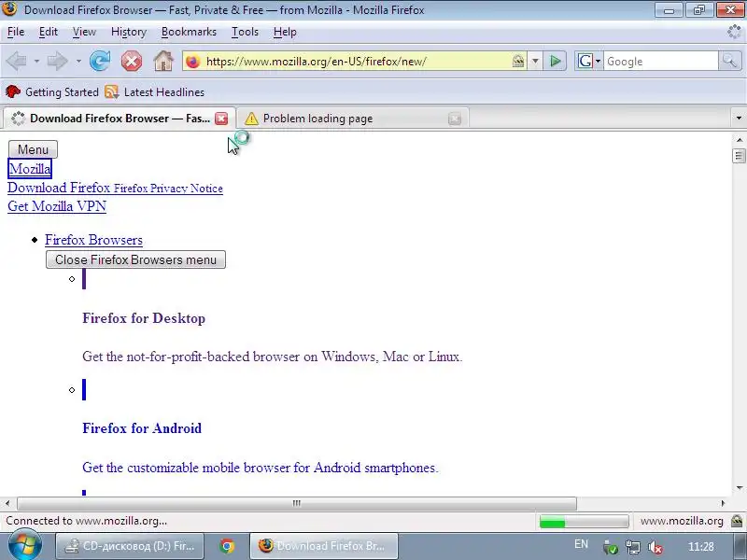Close the Download Firefox Browser tab

point(221,119)
